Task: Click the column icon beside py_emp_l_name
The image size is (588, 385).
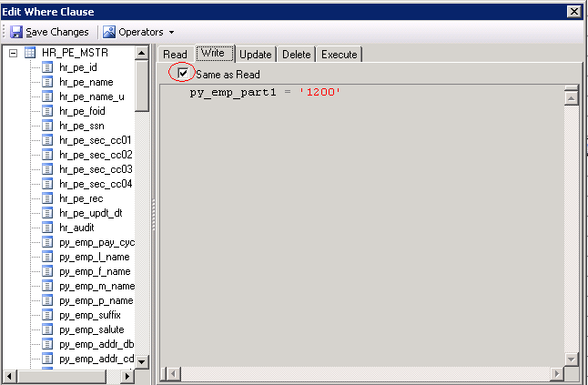Action: [48, 257]
